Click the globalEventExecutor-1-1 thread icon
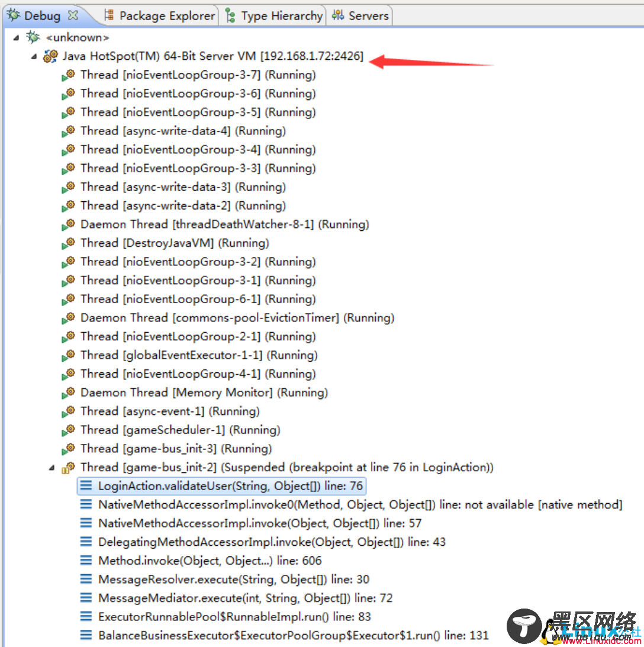 click(x=69, y=355)
